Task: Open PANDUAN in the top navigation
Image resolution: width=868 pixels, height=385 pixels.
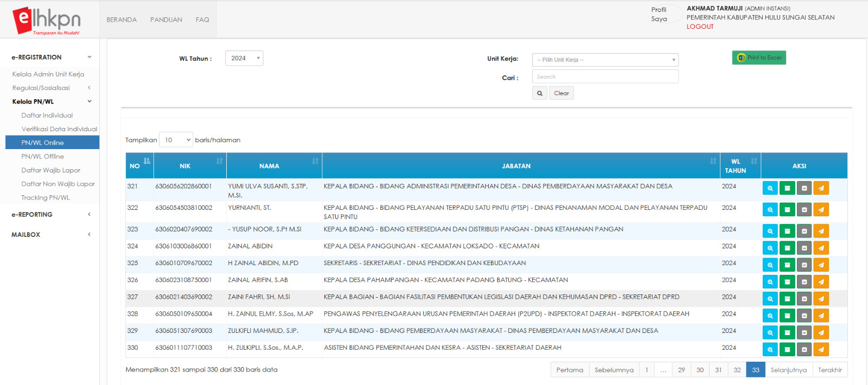Action: [166, 20]
